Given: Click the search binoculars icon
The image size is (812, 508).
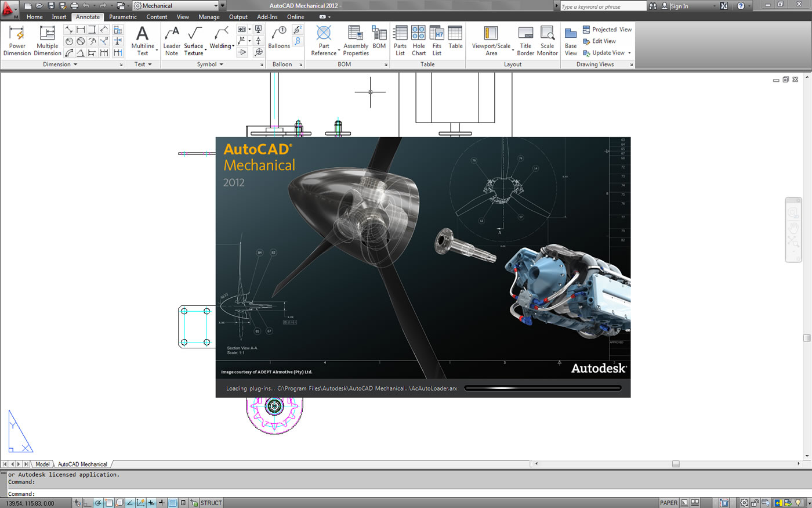Looking at the screenshot, I should coord(653,6).
